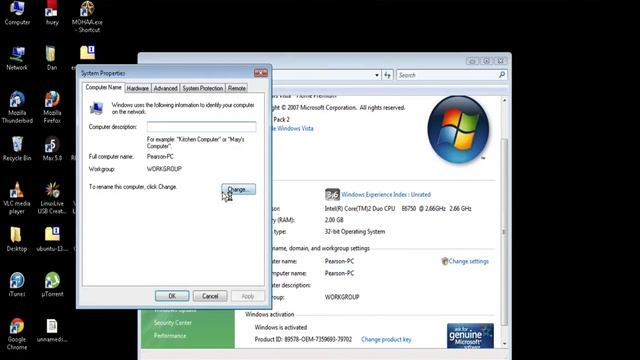Image resolution: width=640 pixels, height=360 pixels.
Task: Open Windows Experience Index: Unrated link
Action: [386, 195]
